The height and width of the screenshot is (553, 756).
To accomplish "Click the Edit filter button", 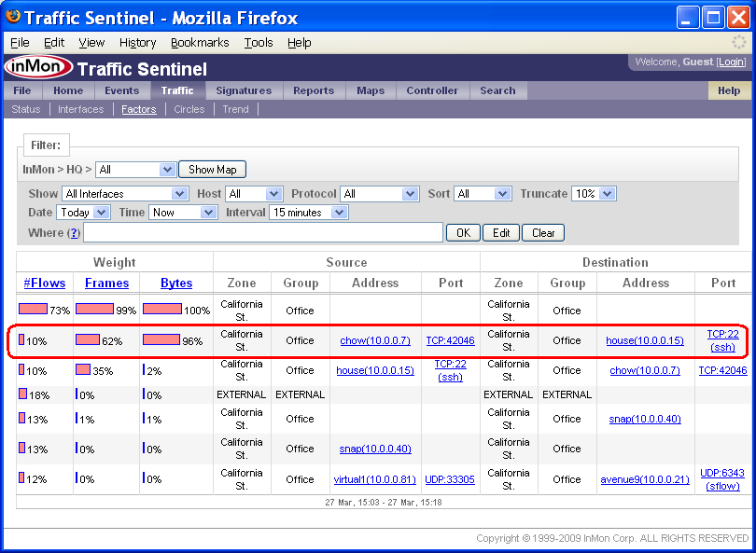I will [x=501, y=233].
